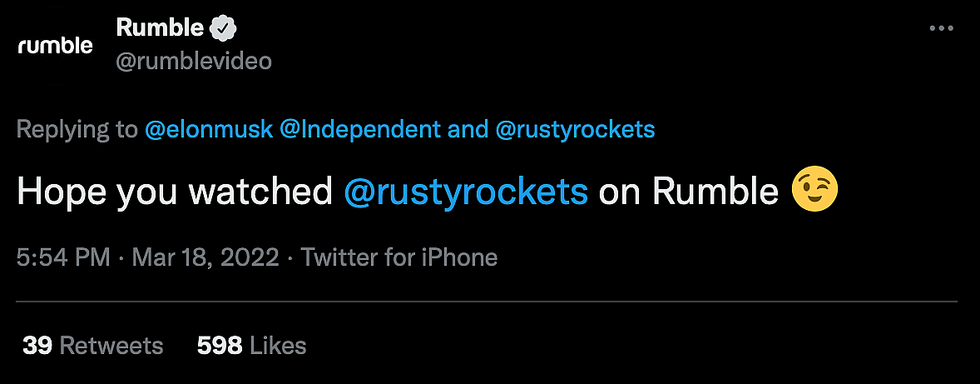Click the 5:54 PM timestamp
This screenshot has width=980, height=384.
click(63, 257)
